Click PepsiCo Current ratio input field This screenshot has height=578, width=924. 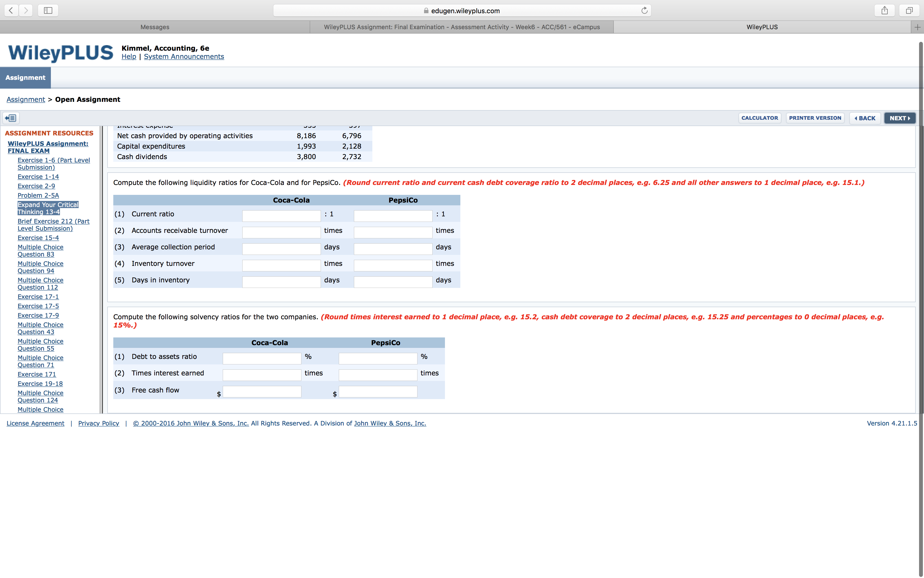(393, 216)
